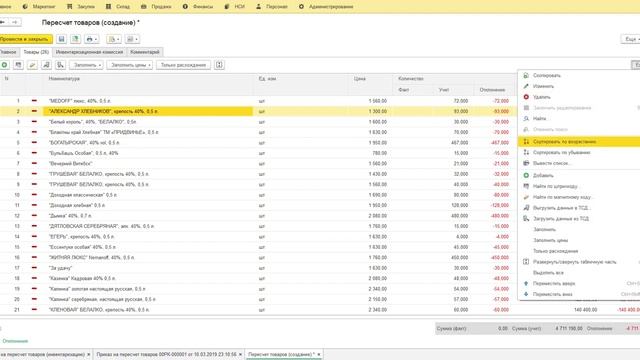This screenshot has width=640, height=360.
Task: Choose Развернуть/свернуть табличную часть in context menu
Action: 579,262
